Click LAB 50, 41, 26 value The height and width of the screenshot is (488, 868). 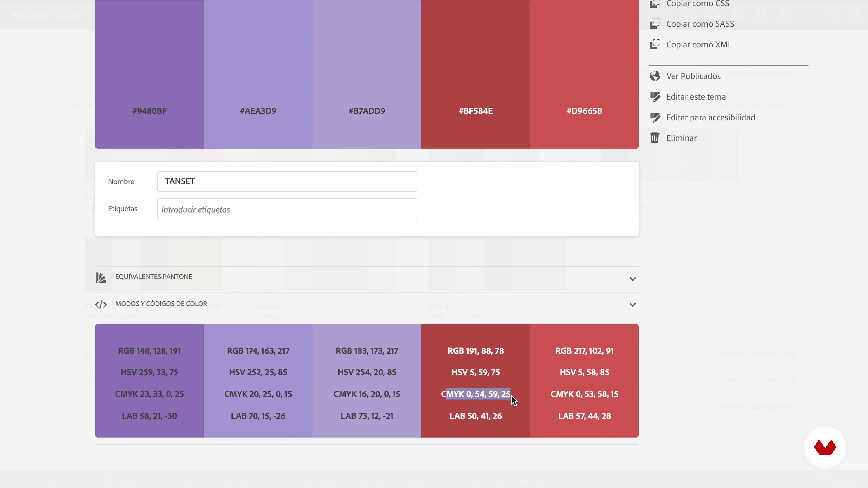pos(475,416)
